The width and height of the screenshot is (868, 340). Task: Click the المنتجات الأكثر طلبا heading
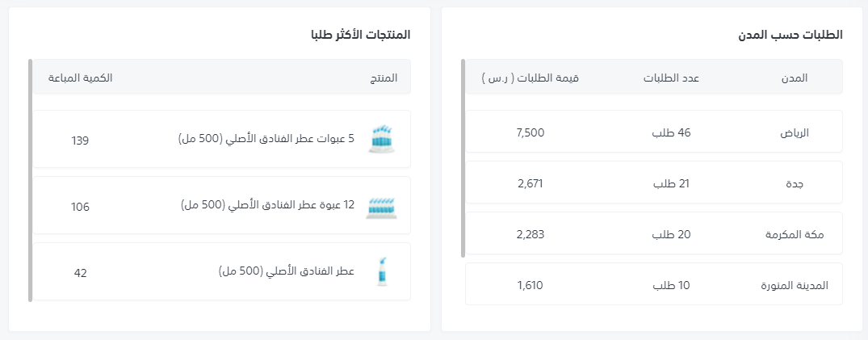(361, 35)
